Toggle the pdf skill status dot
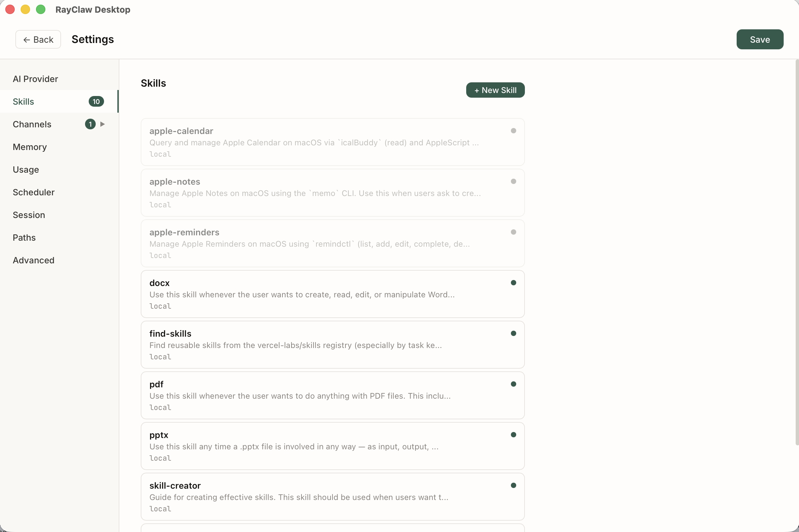Image resolution: width=799 pixels, height=532 pixels. point(513,384)
